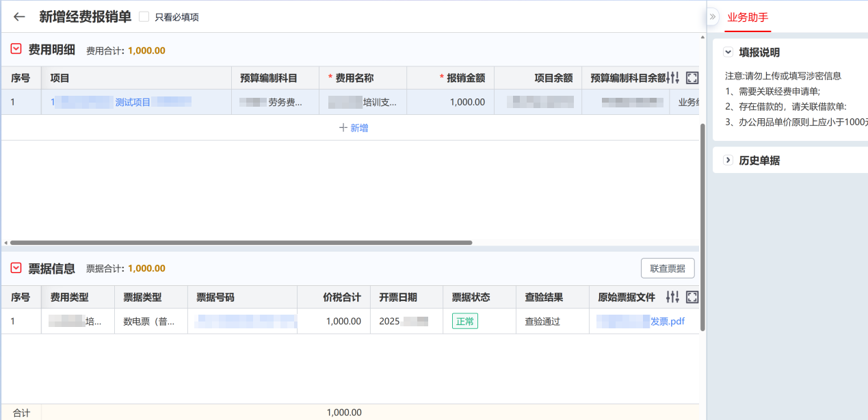
Task: Click the 正常 invoice status tag
Action: pos(464,321)
